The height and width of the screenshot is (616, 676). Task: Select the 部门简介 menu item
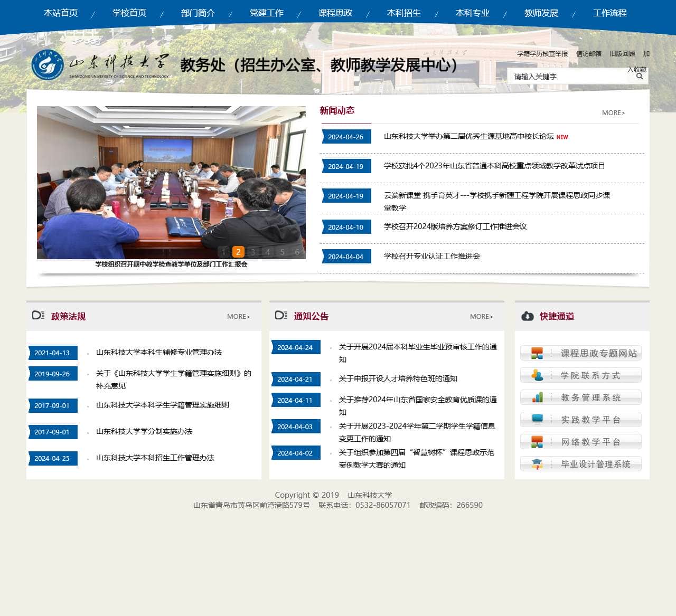pyautogui.click(x=198, y=13)
